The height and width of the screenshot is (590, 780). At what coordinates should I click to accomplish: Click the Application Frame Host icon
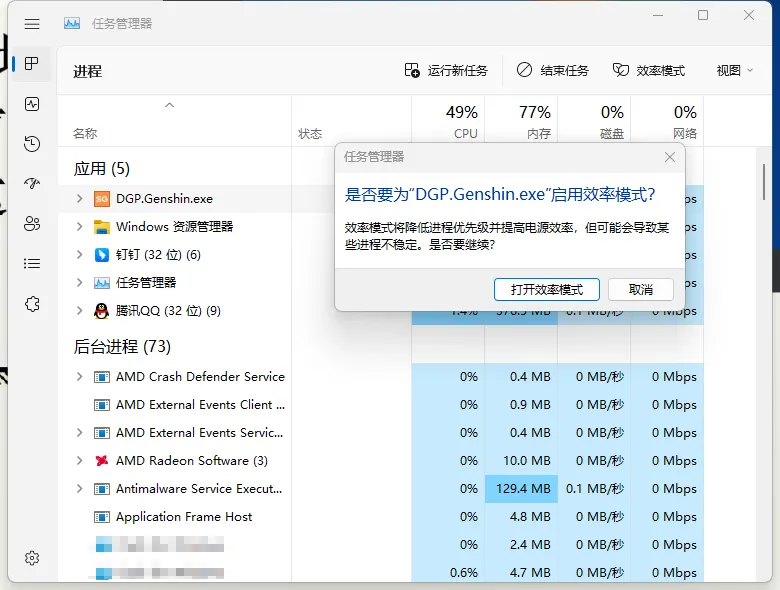point(101,517)
